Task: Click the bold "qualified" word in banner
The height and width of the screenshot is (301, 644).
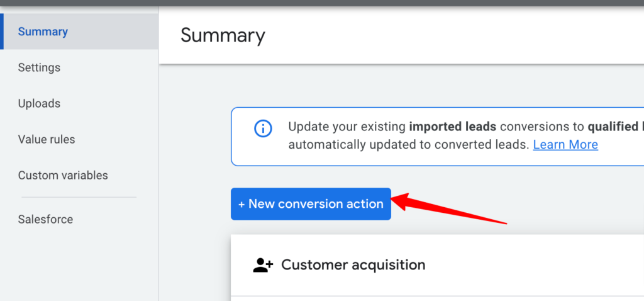Action: click(x=613, y=126)
